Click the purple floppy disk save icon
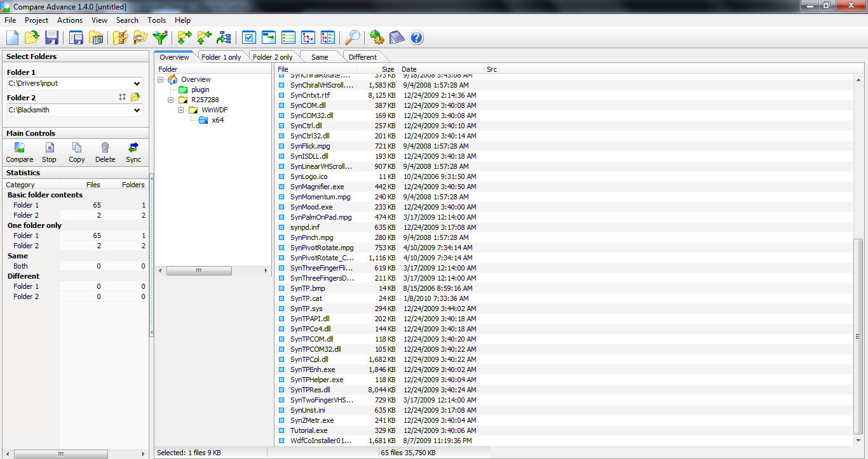This screenshot has height=459, width=868. pyautogui.click(x=51, y=38)
